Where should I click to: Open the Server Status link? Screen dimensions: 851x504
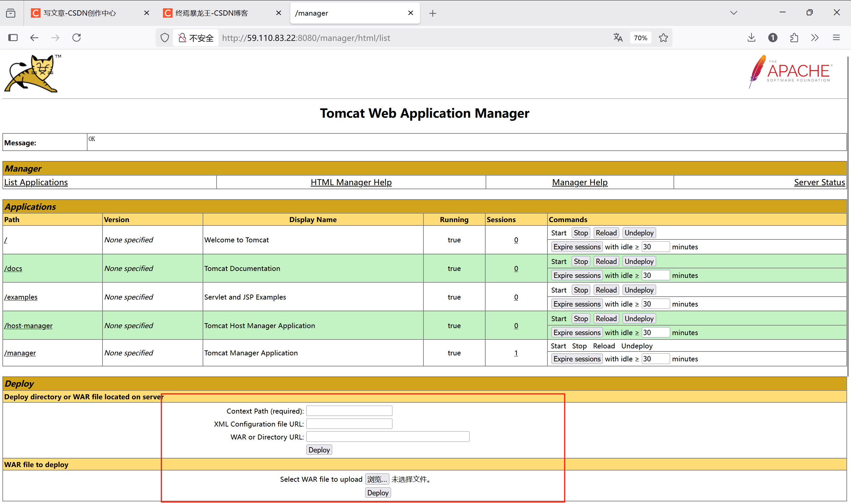pyautogui.click(x=819, y=183)
